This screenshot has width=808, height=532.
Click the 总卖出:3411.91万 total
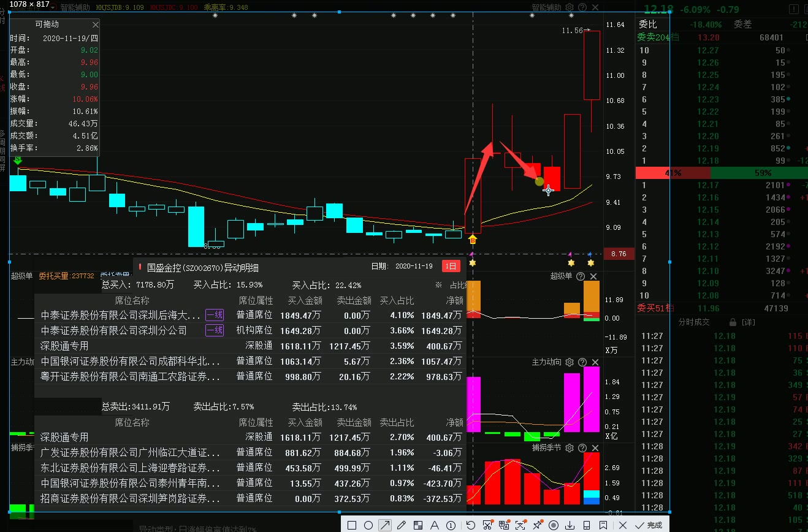pyautogui.click(x=135, y=407)
